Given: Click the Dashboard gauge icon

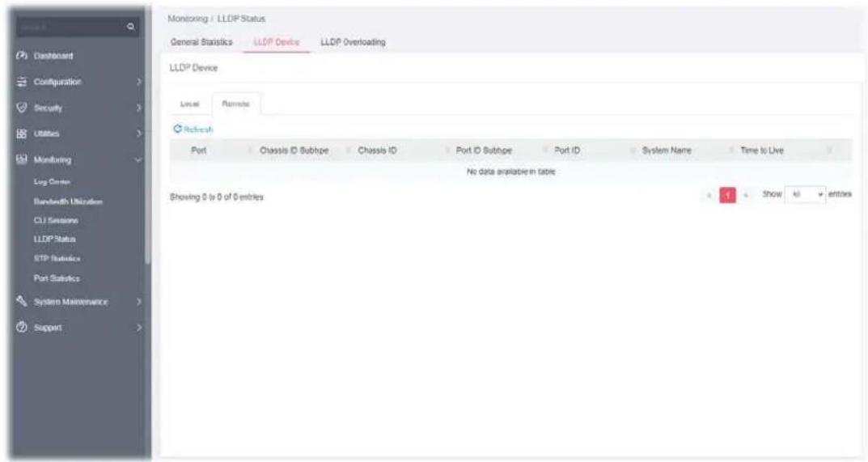Looking at the screenshot, I should pos(22,56).
